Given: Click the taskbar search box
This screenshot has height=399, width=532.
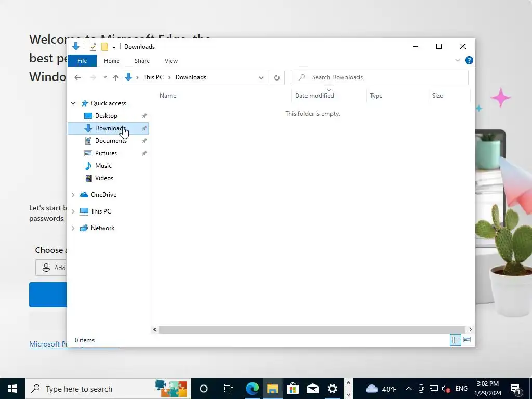Looking at the screenshot, I should 108,389.
